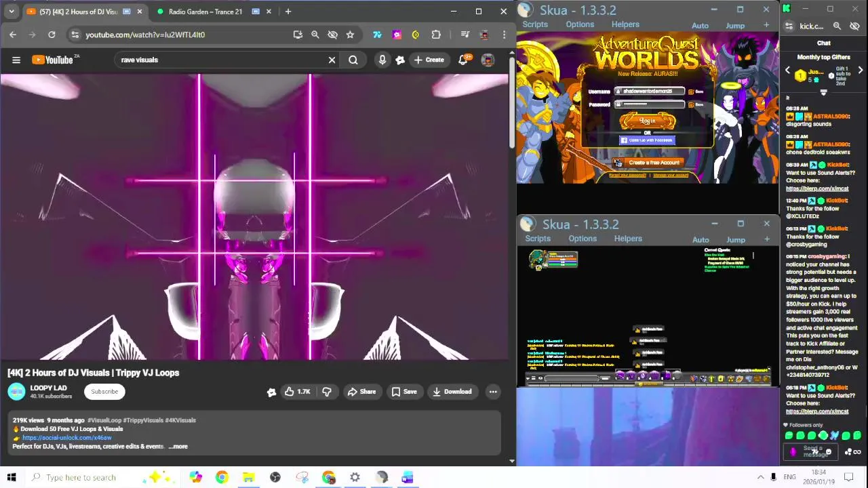Download the YouTube video
Image resolution: width=868 pixels, height=488 pixels.
coord(452,391)
